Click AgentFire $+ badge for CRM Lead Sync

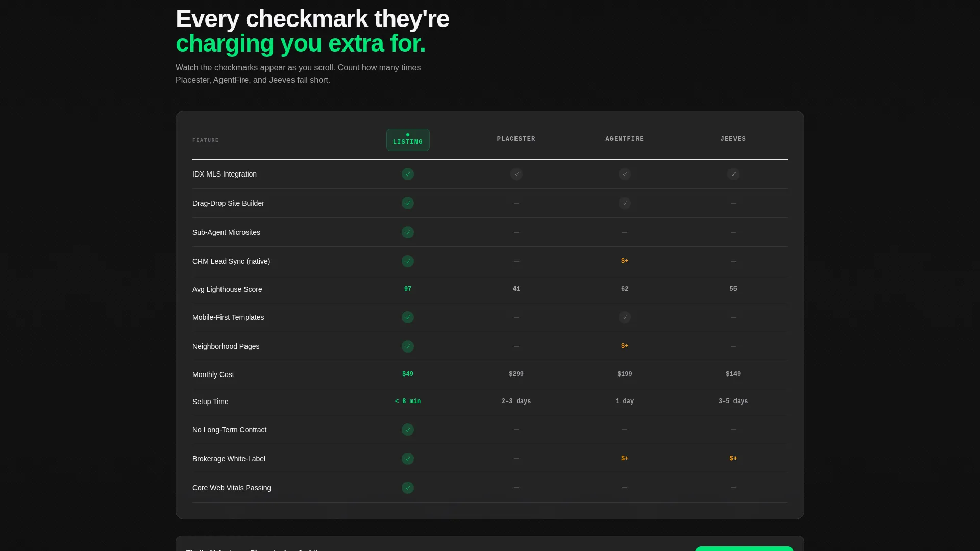tap(625, 261)
